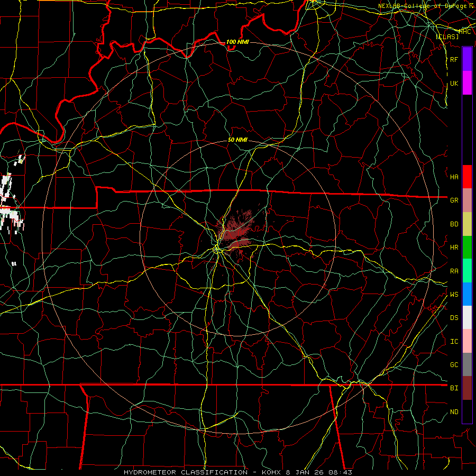Image resolution: width=476 pixels, height=476 pixels.
Task: Click the 'HR' legend label
Action: [x=454, y=248]
